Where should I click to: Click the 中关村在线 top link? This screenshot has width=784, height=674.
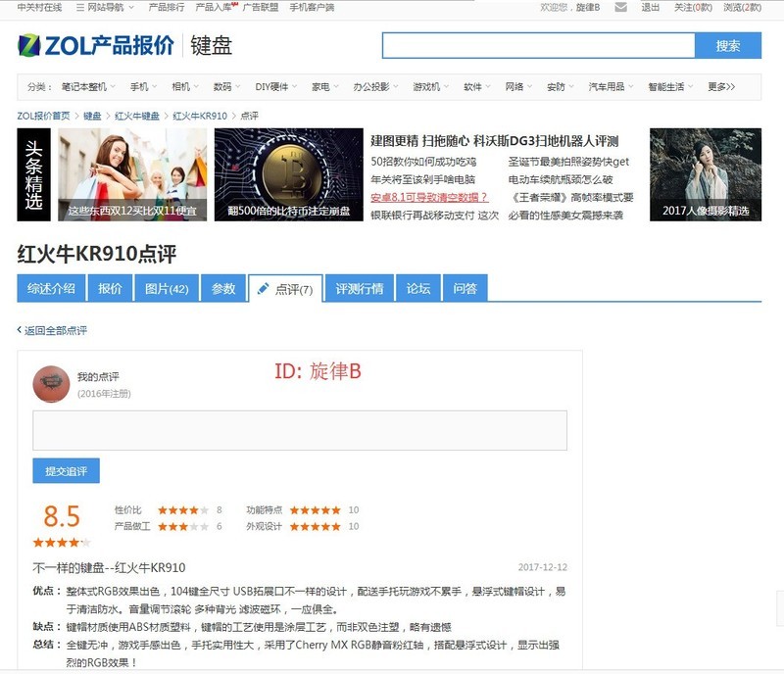point(39,7)
